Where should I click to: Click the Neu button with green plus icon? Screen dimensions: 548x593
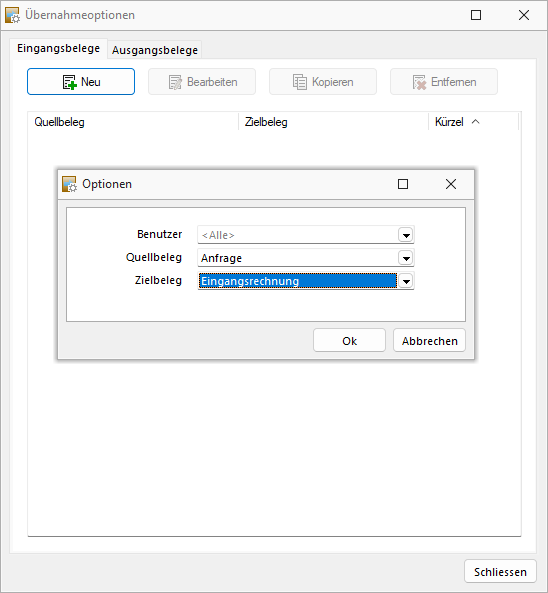click(81, 82)
